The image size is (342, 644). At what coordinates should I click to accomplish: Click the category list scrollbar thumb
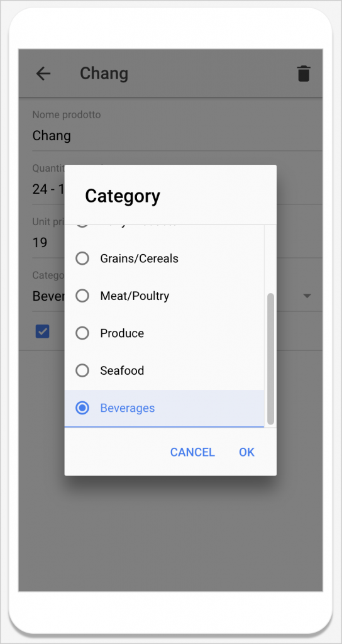(x=270, y=358)
